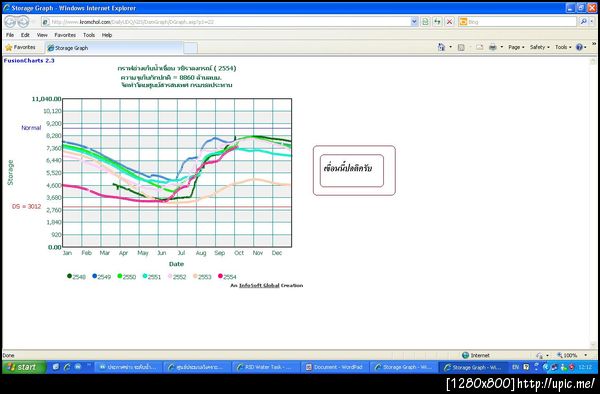Click the 2549 blue legend dot
The image size is (600, 394).
click(x=95, y=276)
